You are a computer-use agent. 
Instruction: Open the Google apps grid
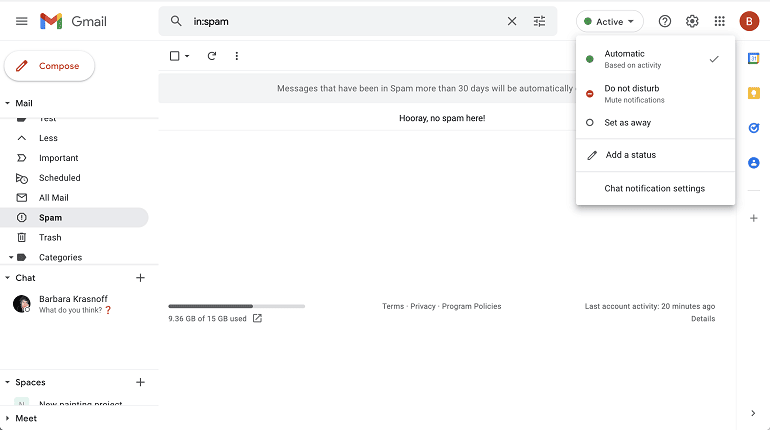click(x=719, y=21)
